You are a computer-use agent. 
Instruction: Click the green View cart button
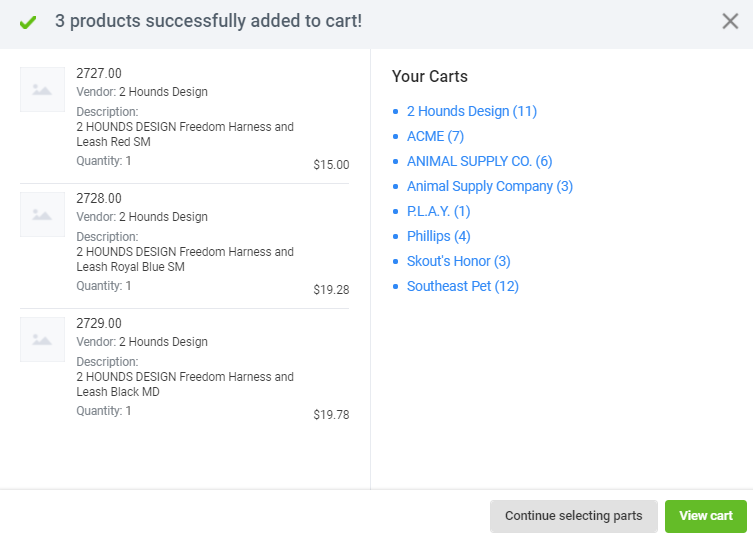(x=706, y=516)
